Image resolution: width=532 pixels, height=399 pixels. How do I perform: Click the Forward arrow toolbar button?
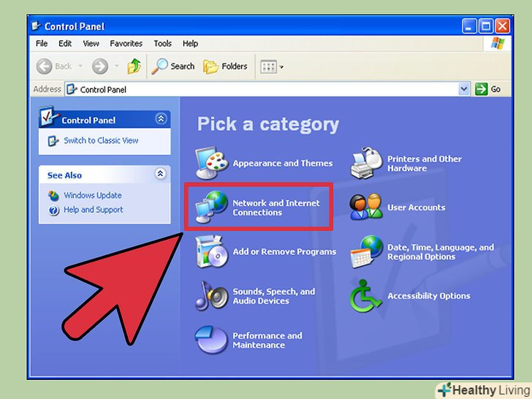point(100,66)
